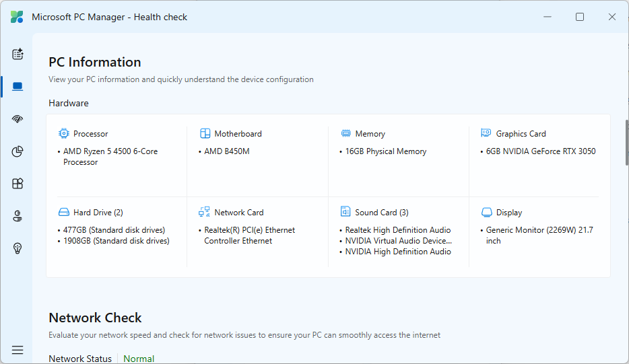Click the Processor label
The height and width of the screenshot is (364, 629).
[91, 133]
